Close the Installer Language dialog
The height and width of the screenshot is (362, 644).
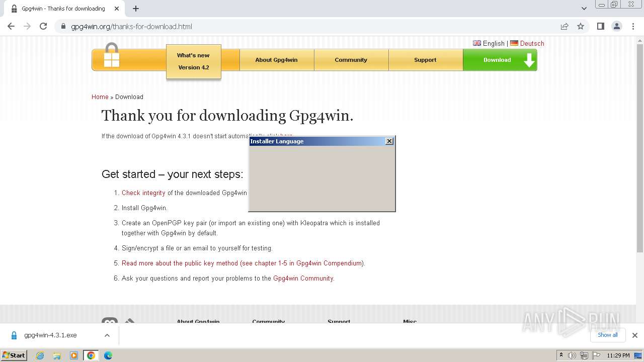pos(389,141)
